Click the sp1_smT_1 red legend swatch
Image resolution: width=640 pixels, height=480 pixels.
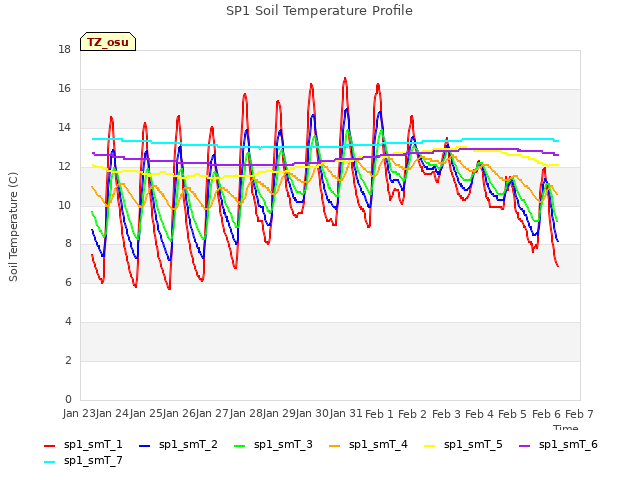(49, 446)
